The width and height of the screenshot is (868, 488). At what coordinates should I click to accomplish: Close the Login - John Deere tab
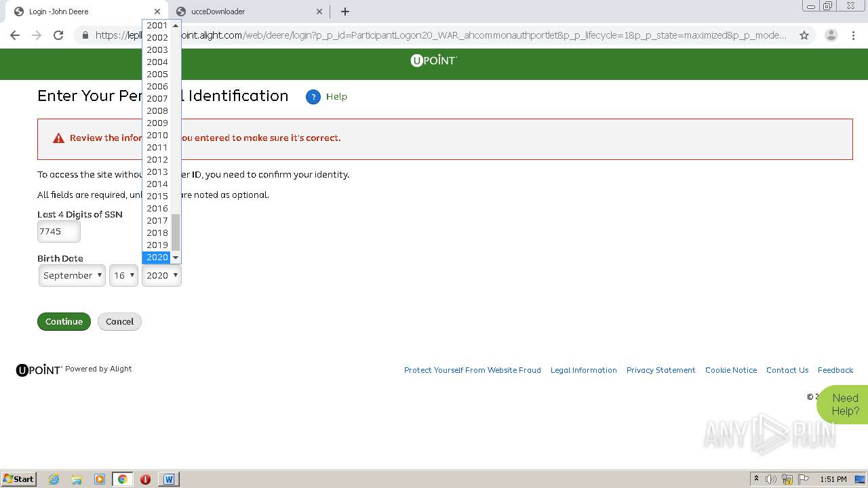[157, 12]
